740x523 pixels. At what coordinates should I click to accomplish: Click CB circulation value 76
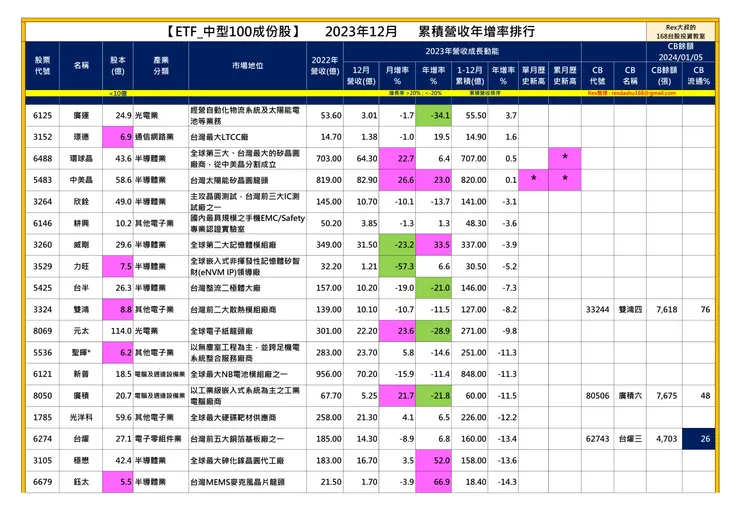pos(706,310)
